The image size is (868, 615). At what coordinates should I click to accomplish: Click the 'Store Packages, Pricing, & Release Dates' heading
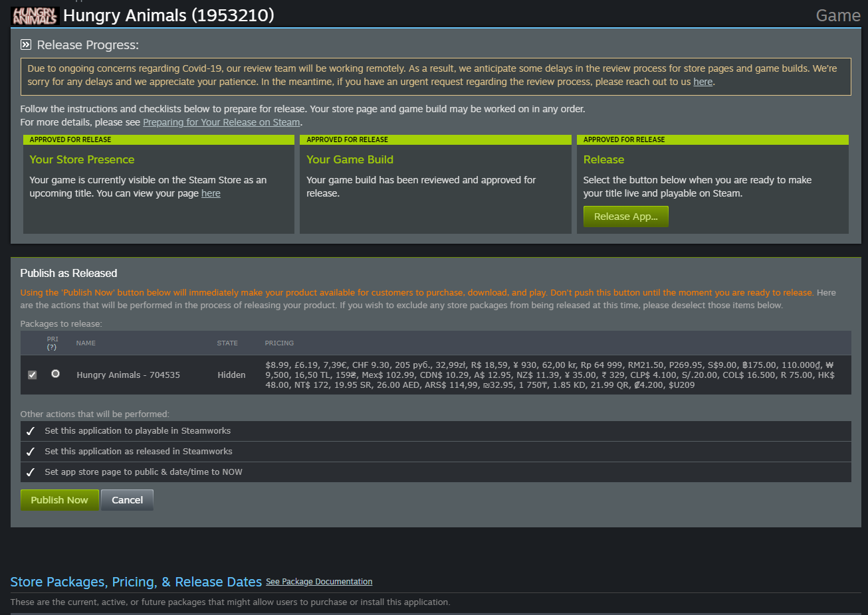[136, 582]
